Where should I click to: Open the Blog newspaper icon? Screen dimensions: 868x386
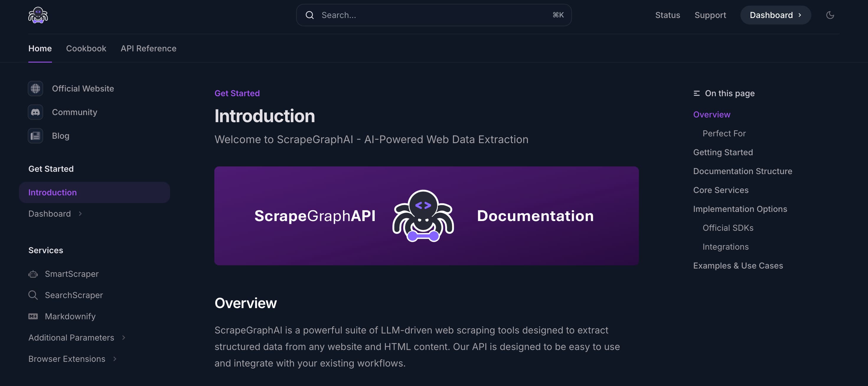pos(35,136)
